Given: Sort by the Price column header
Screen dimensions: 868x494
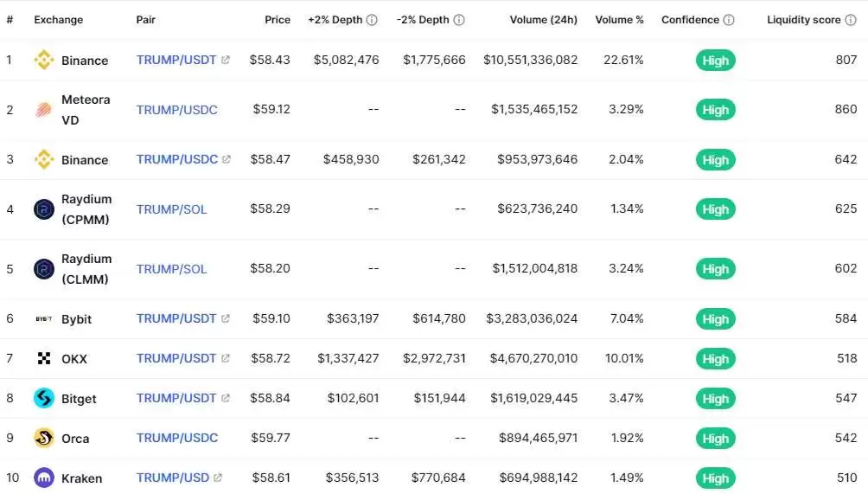Looking at the screenshot, I should (278, 20).
